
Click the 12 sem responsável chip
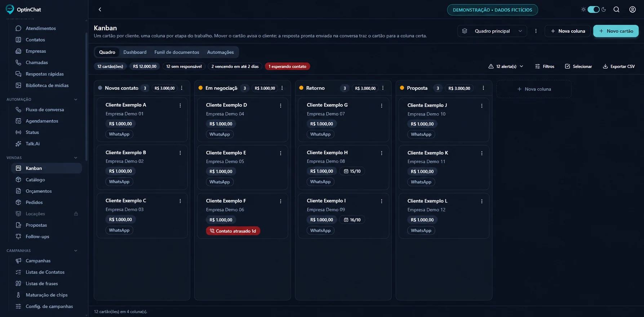coord(184,66)
